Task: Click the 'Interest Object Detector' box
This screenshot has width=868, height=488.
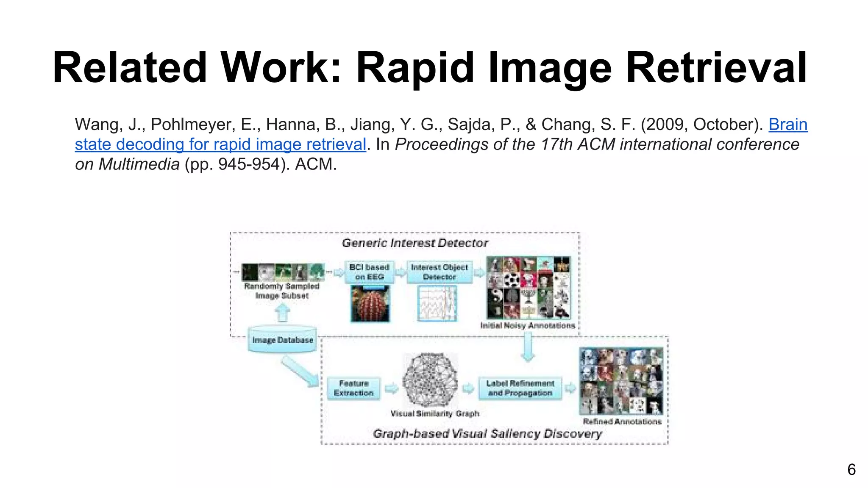Action: click(x=439, y=272)
